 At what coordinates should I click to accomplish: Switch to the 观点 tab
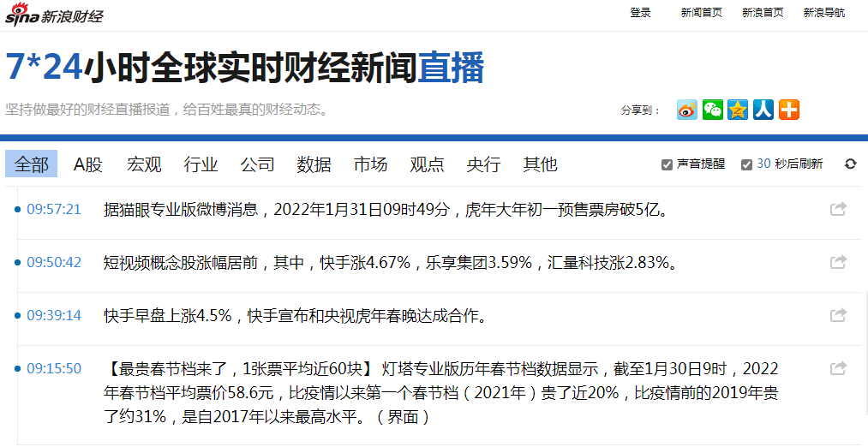pos(427,164)
